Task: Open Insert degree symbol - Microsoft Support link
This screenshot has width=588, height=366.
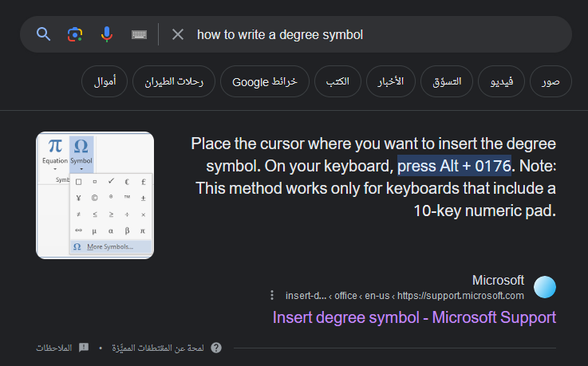Action: coord(414,317)
